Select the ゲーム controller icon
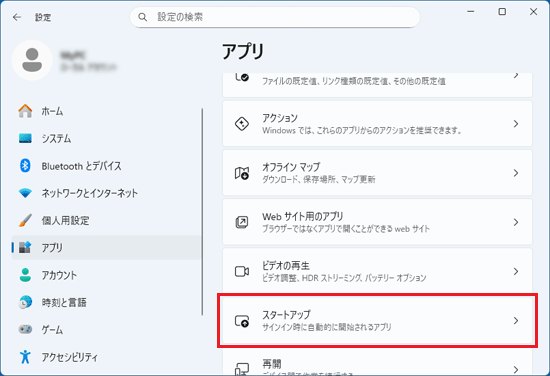Screen dimensions: 550x376 pos(25,329)
